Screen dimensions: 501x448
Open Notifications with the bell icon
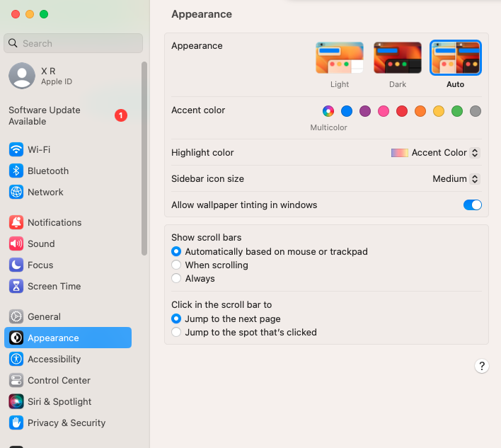tap(16, 222)
